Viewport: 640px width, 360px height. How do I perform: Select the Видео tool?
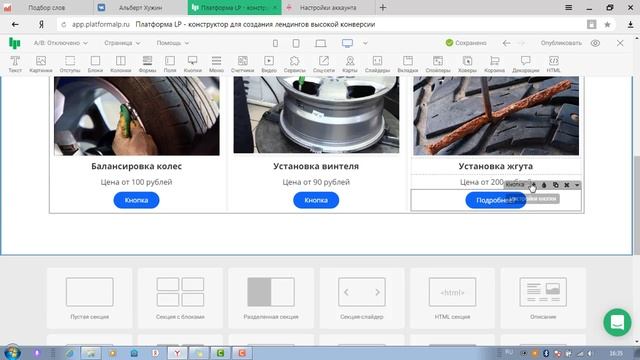click(269, 64)
